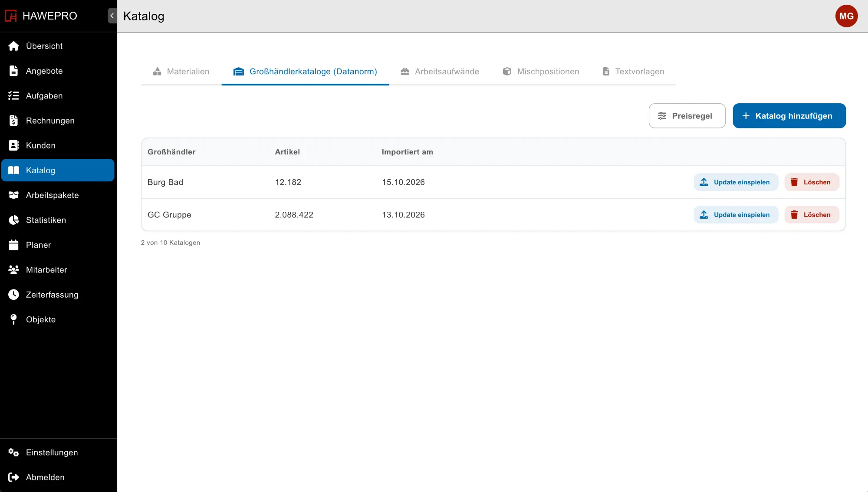Click Update einspielen for GC Gruppe

(736, 215)
